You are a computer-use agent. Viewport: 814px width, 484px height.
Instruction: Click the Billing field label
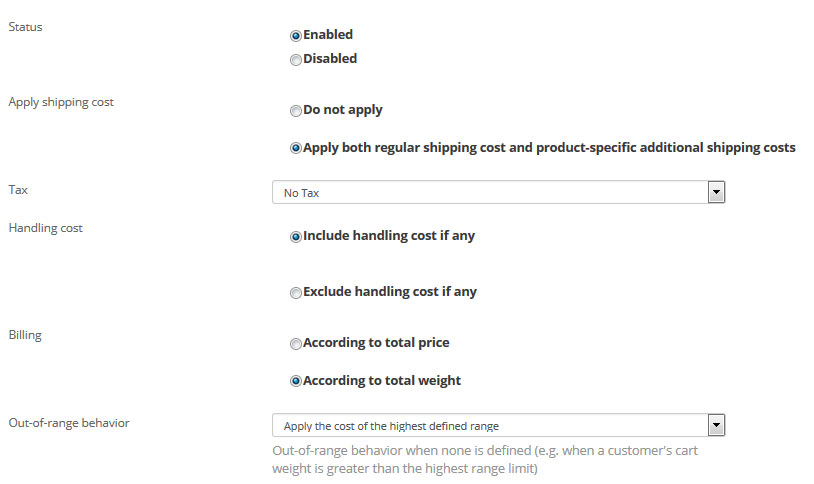25,335
